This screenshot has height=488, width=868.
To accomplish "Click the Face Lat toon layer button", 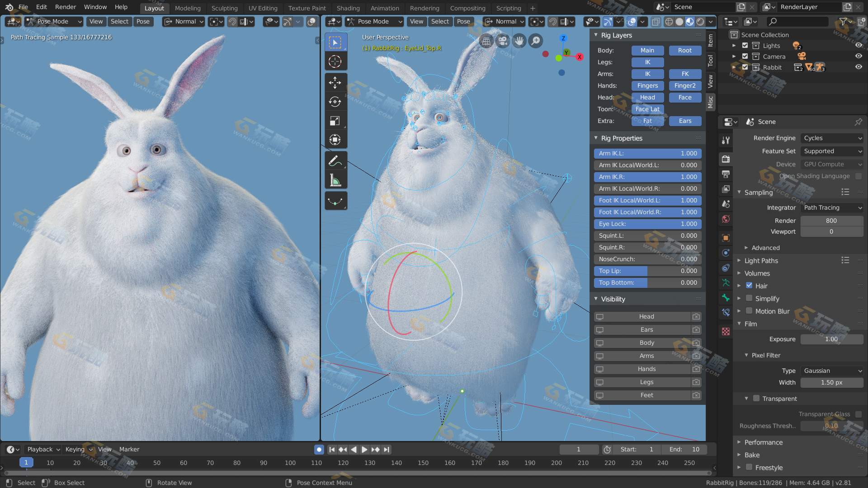I will pyautogui.click(x=647, y=109).
